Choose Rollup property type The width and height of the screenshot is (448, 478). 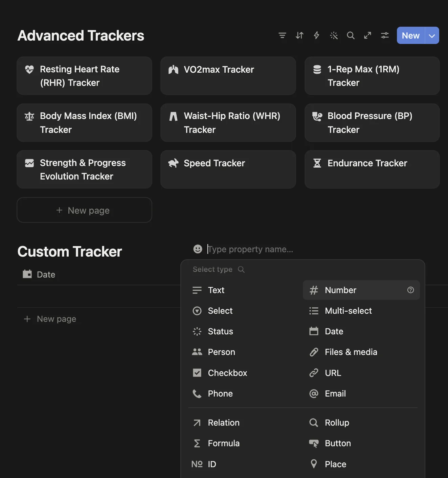click(361, 423)
